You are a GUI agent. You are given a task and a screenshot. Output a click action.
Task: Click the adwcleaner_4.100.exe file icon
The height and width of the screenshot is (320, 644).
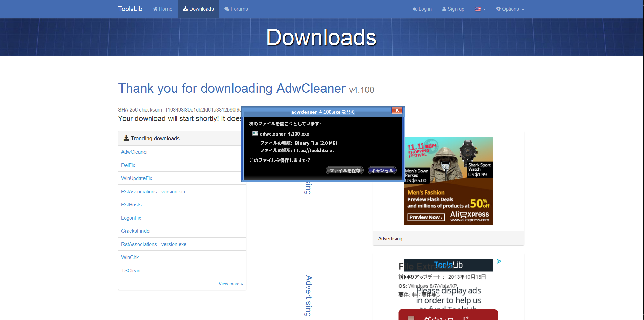[255, 133]
